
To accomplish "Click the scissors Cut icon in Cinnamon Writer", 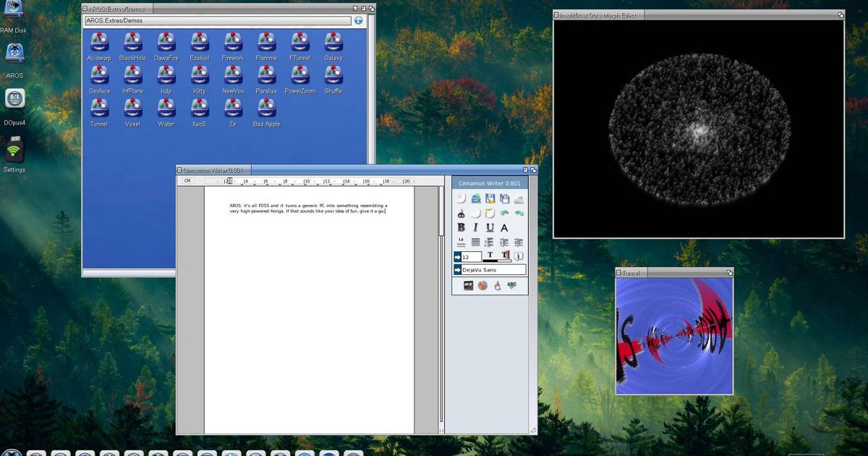I will [x=461, y=214].
